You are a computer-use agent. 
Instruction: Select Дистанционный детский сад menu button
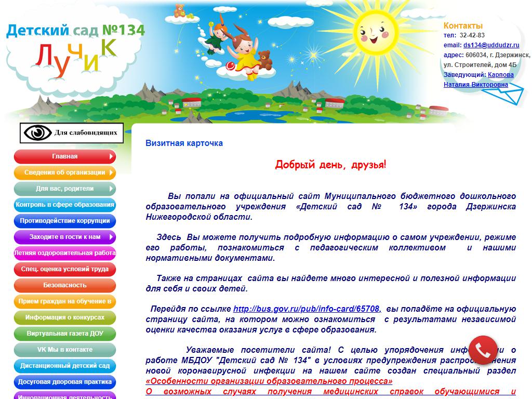65,366
